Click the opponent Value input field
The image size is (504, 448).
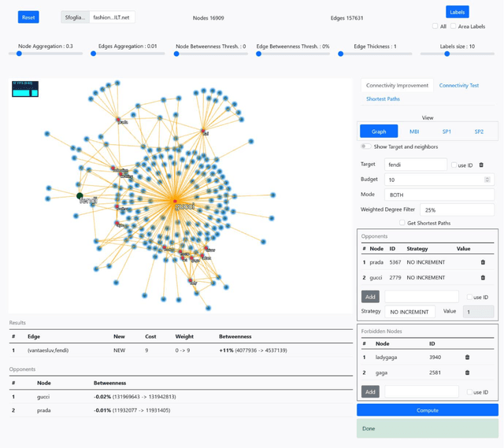click(x=478, y=312)
